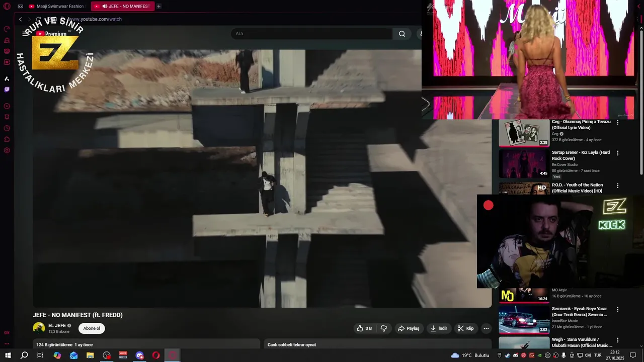Open options menu for P.O.D. video
644x362 pixels.
(618, 186)
